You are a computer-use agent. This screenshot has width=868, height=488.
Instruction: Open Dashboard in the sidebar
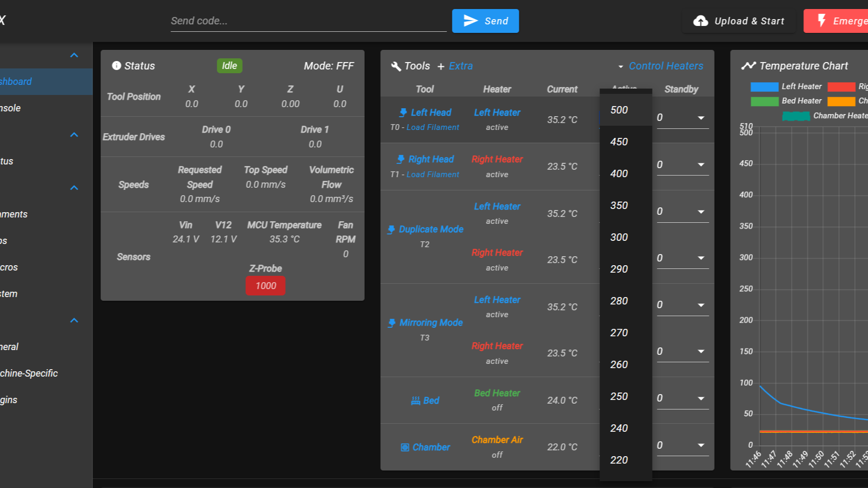pos(46,82)
